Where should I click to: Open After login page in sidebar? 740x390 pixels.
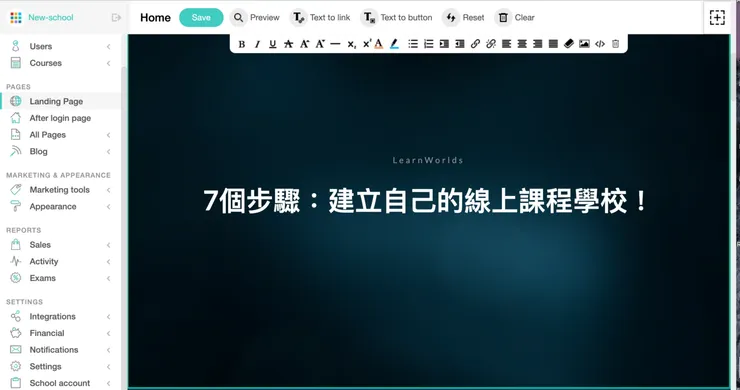click(60, 118)
